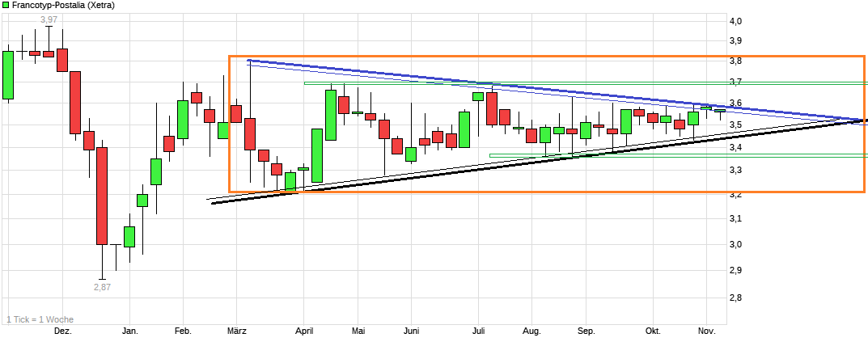Click the "Jan." month label
The width and height of the screenshot is (868, 342).
click(x=130, y=331)
